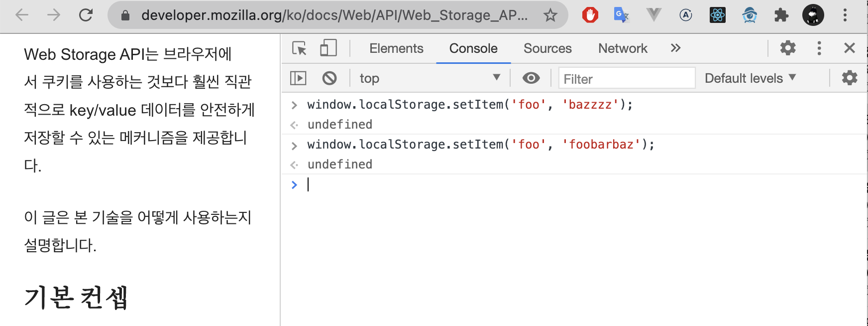The image size is (868, 326).
Task: Open the spy-face extension icon
Action: (750, 15)
